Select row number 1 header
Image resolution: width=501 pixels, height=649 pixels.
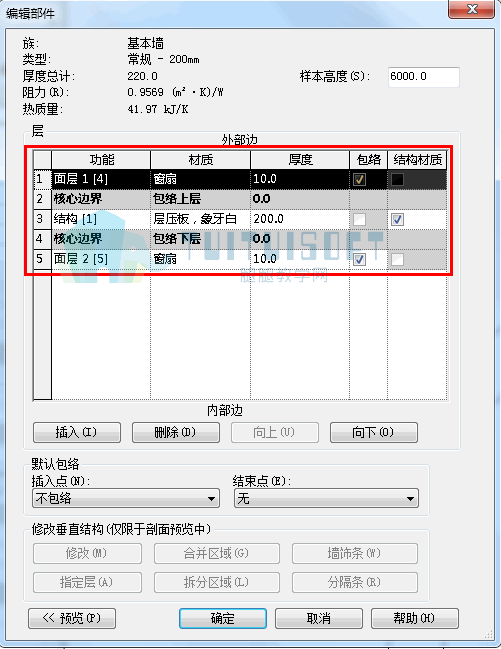tap(42, 179)
